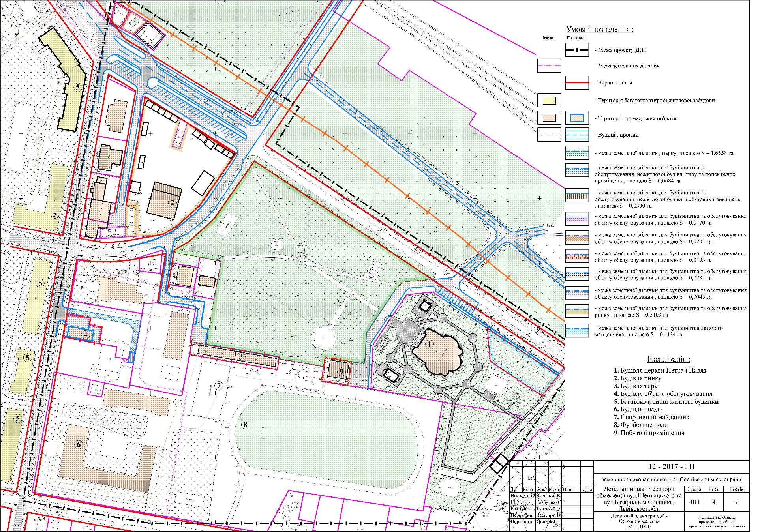
Task: Click the magenta land parcel boundary swatch
Action: click(x=549, y=66)
